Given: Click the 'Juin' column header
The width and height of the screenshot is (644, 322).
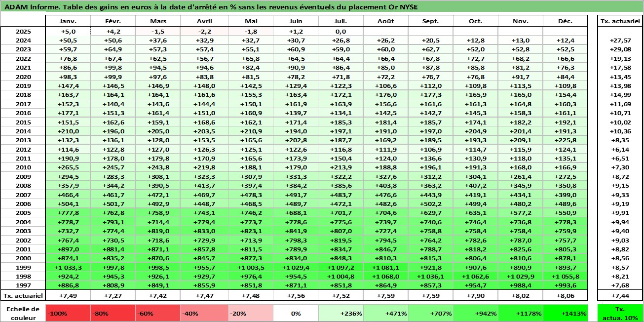Looking at the screenshot, I should [296, 21].
